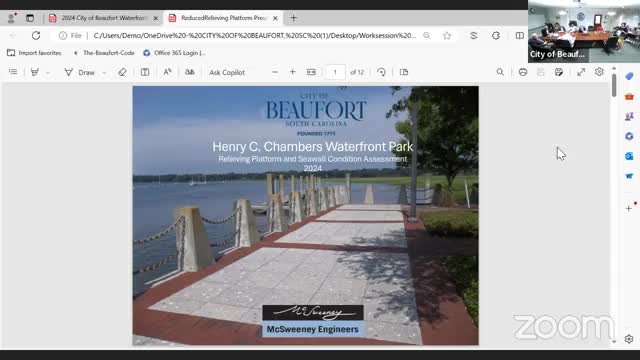Click Ask Copilot button
Screen dimensions: 640x360
[227, 72]
